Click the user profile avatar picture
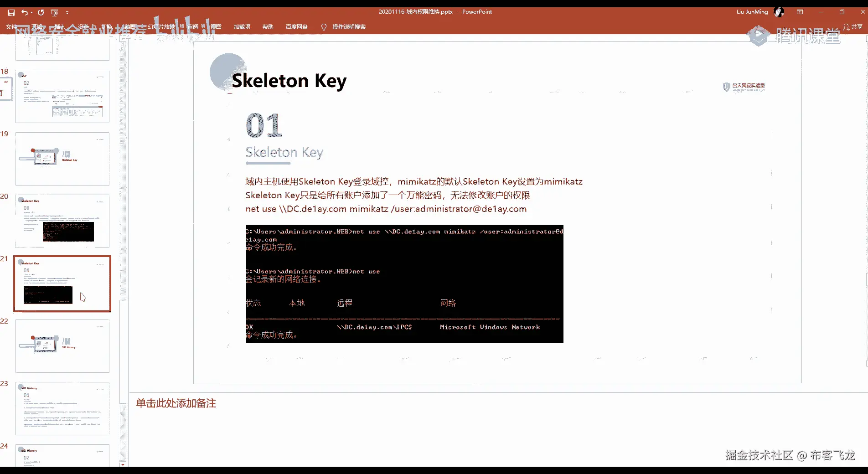 click(779, 12)
